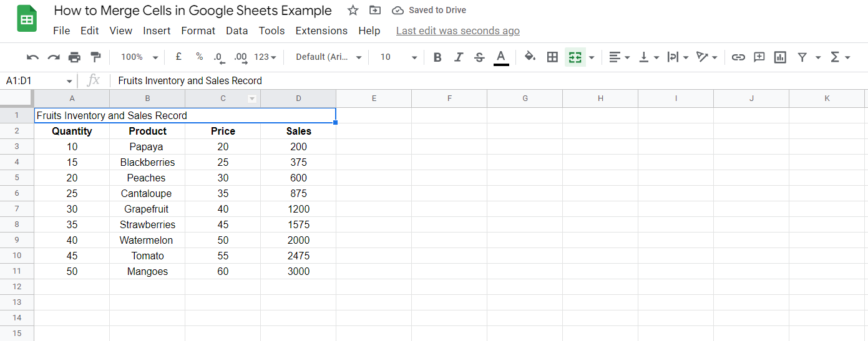Insert chart using chart icon
Screen dimensions: 868x341
coord(780,57)
